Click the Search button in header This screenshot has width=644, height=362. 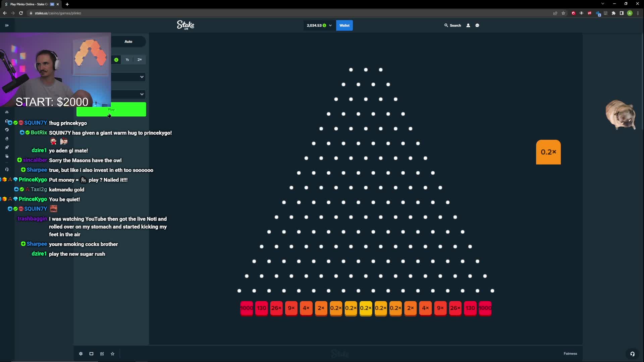453,25
